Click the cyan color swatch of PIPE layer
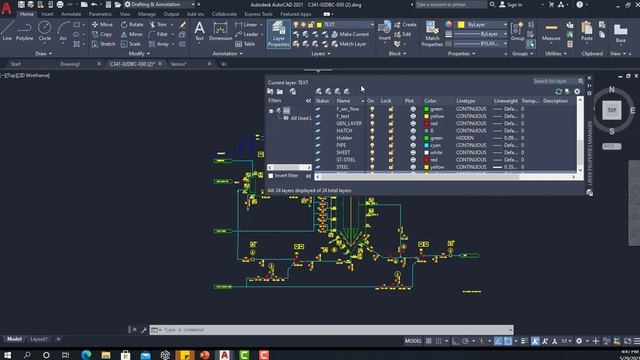640x360 pixels. coord(426,145)
